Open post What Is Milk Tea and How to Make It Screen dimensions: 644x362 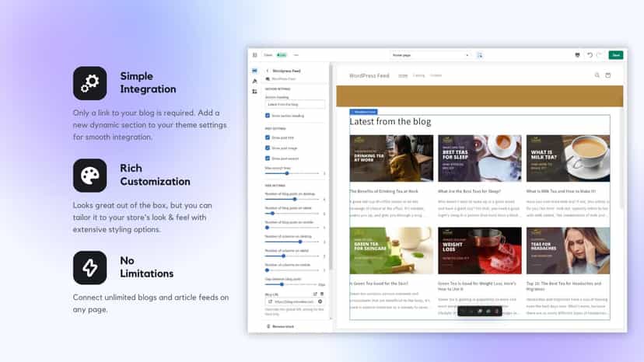tap(561, 191)
